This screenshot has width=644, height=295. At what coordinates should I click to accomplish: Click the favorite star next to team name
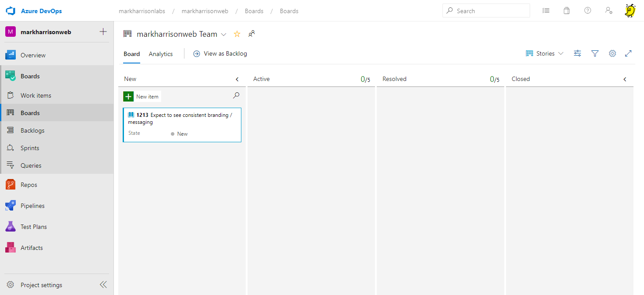coord(237,34)
